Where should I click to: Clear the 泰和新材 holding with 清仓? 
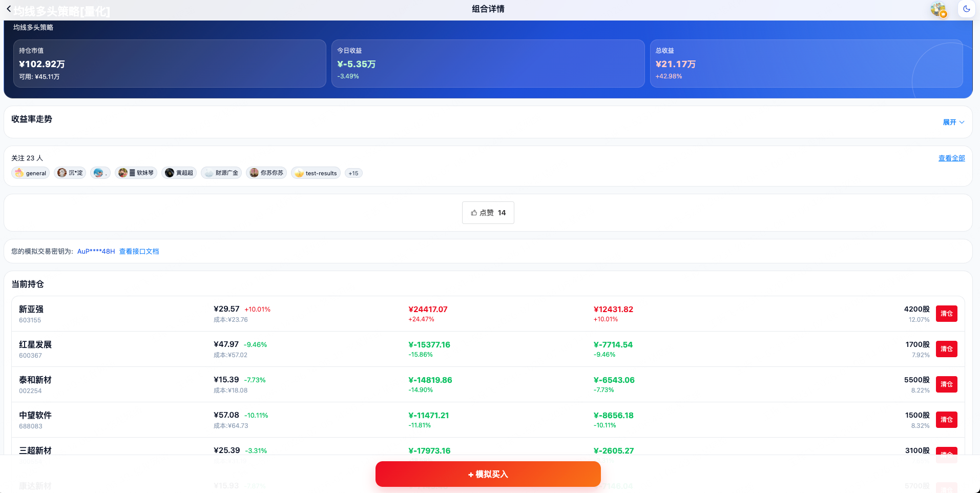click(x=946, y=384)
